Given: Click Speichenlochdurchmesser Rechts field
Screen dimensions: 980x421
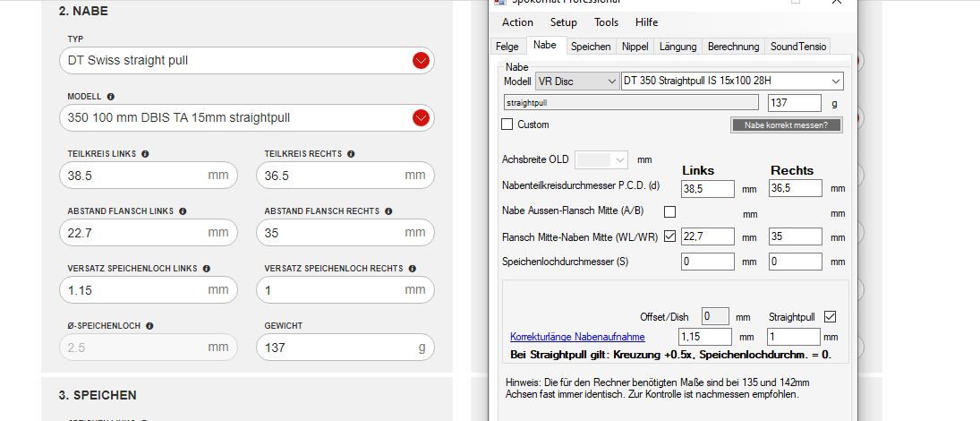Looking at the screenshot, I should pyautogui.click(x=795, y=262).
